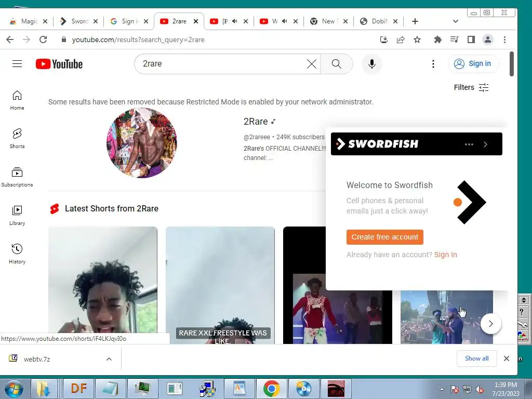Screen dimensions: 532x399
Task: Click the muted volume tray icon
Action: (x=480, y=389)
